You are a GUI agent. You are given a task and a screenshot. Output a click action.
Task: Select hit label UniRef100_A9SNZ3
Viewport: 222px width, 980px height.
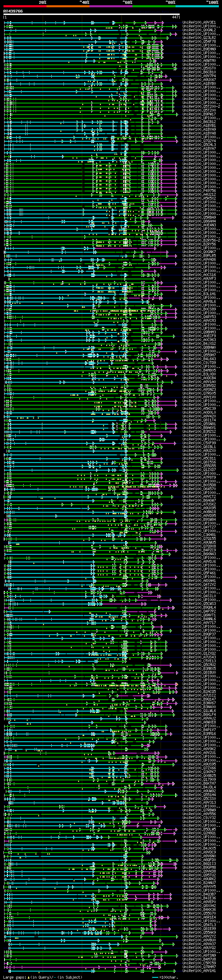(199, 389)
